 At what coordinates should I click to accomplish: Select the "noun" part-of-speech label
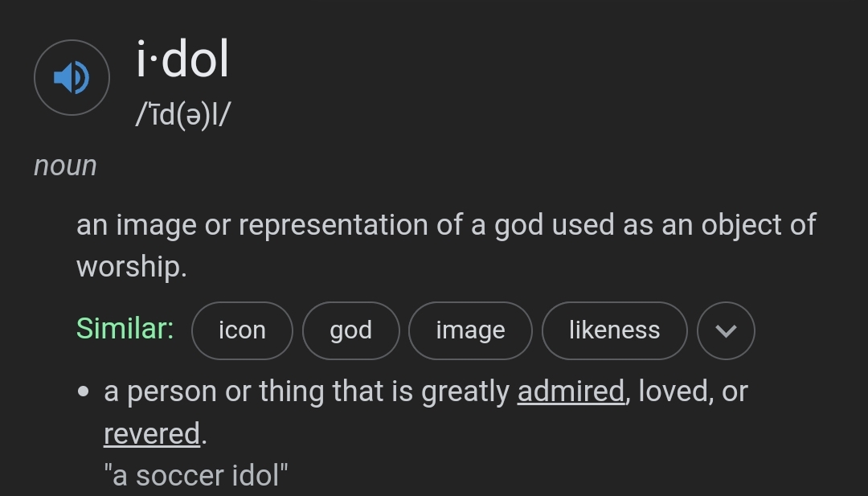(65, 166)
